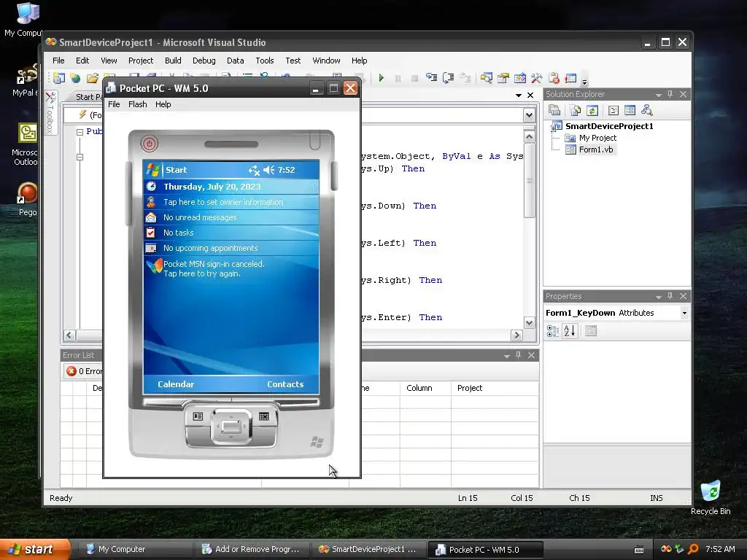
Task: Click the code editor vertical scrollbar thumb
Action: [530, 181]
